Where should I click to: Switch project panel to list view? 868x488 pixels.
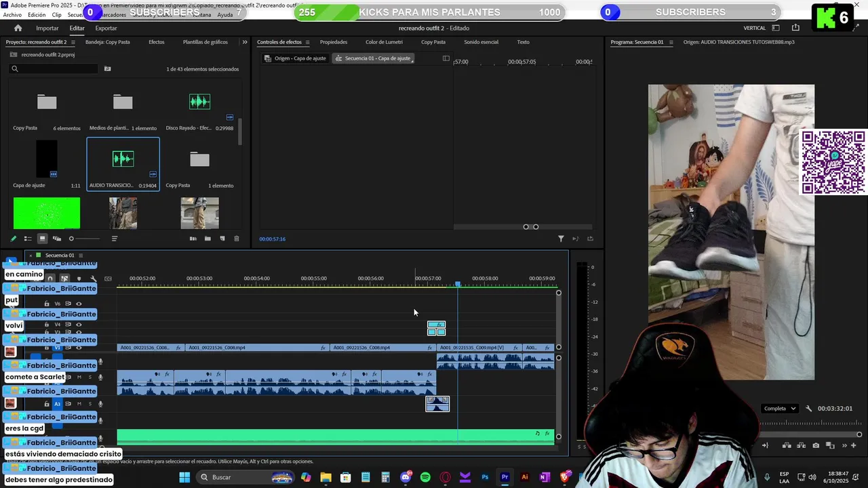28,239
